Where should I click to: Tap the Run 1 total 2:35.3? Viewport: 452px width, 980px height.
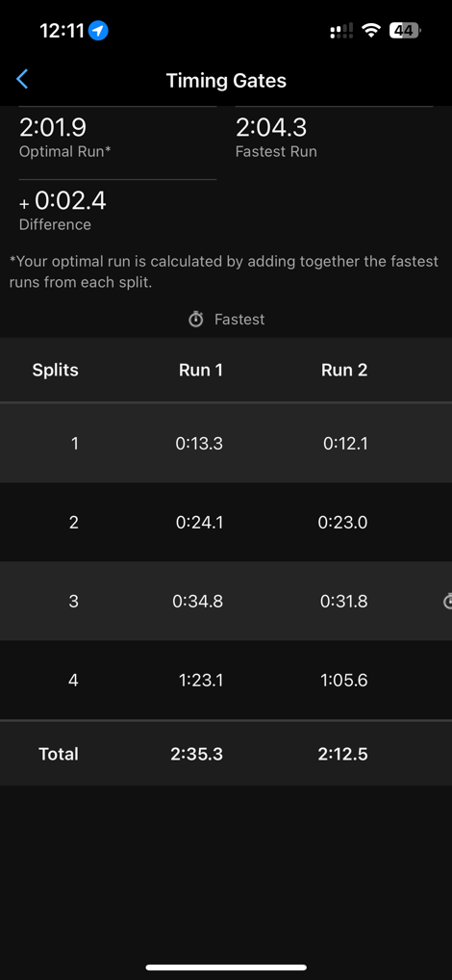coord(196,754)
